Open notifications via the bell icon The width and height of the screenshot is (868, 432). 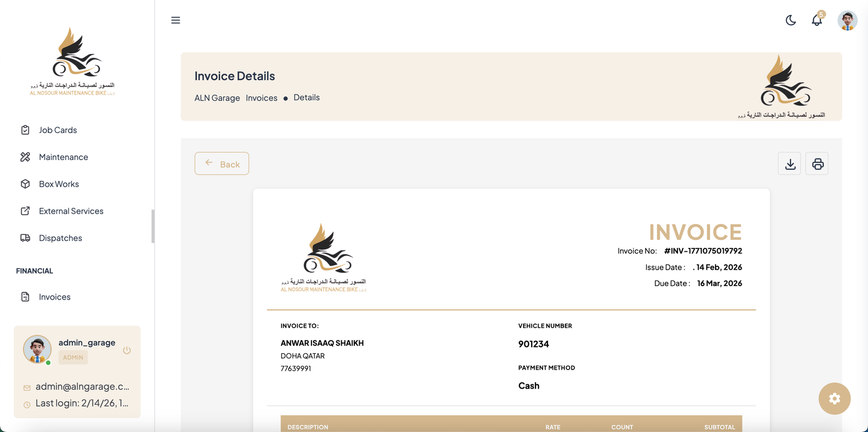(x=816, y=21)
